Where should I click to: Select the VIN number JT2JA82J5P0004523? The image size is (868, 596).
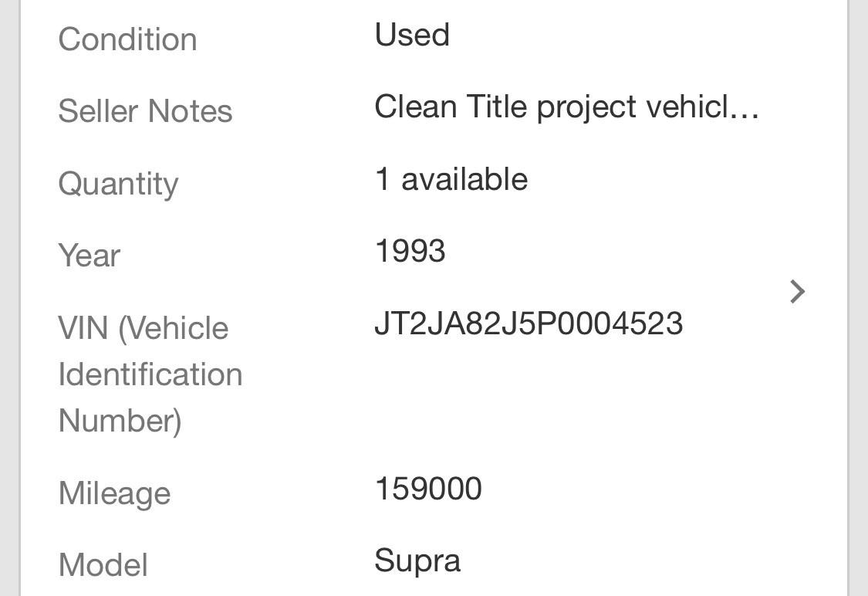pos(529,323)
